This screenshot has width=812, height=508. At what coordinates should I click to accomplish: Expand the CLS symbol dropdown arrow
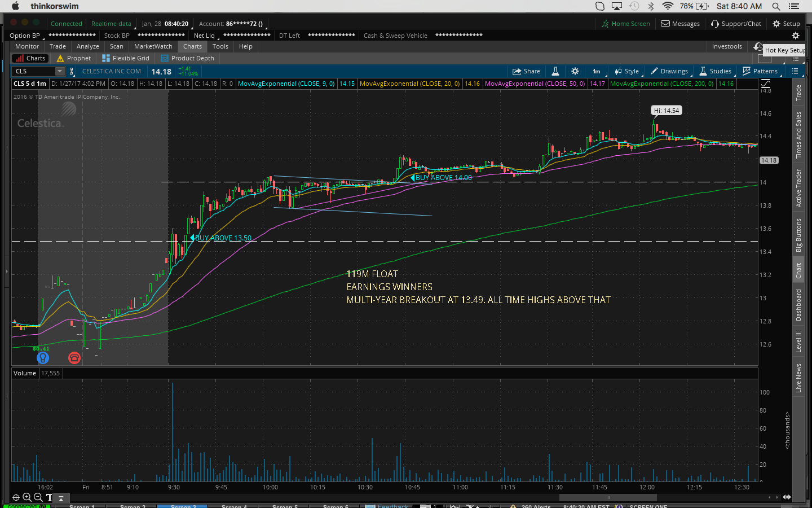[60, 71]
